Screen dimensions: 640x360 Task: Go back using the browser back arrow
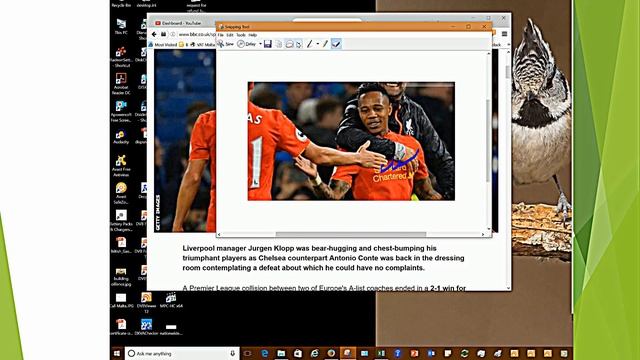pyautogui.click(x=154, y=35)
